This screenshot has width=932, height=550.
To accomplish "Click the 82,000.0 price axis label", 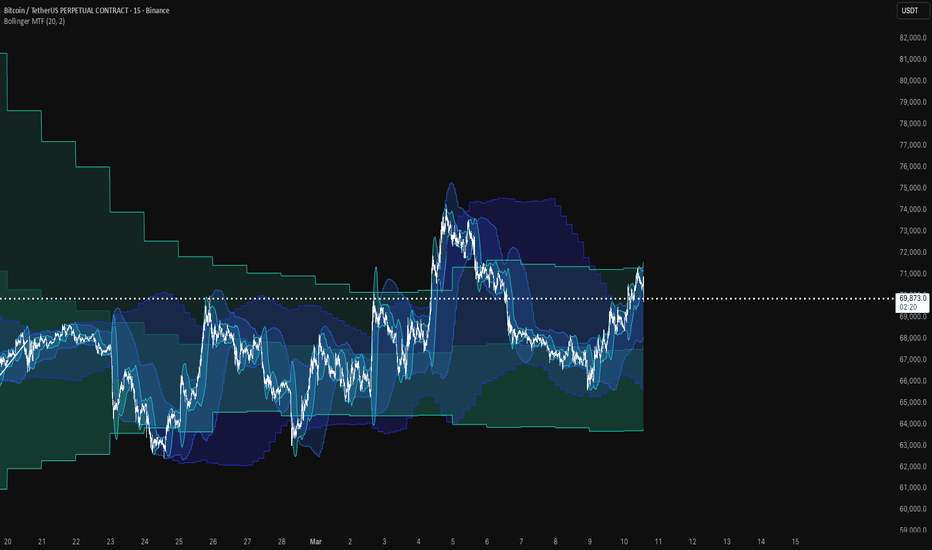I will (x=912, y=37).
